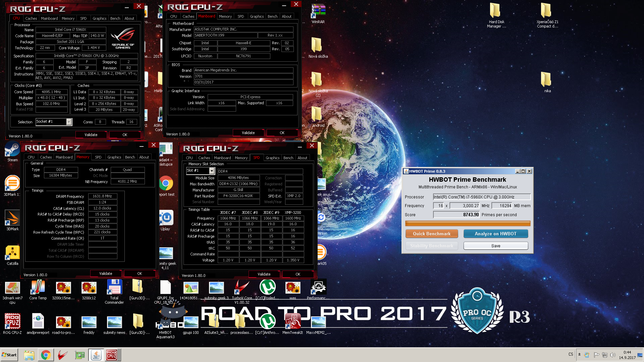Launch the Core Temp desktop shortcut
The image size is (644, 362).
(x=38, y=290)
